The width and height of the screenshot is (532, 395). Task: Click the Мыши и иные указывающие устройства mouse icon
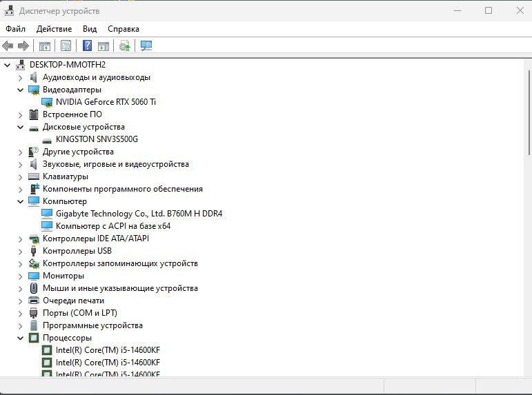[34, 288]
